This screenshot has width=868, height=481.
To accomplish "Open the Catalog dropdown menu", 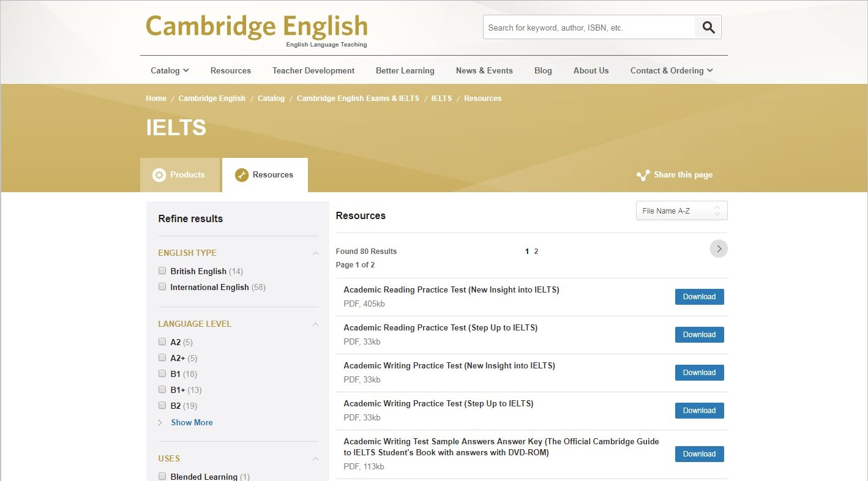I will point(170,70).
